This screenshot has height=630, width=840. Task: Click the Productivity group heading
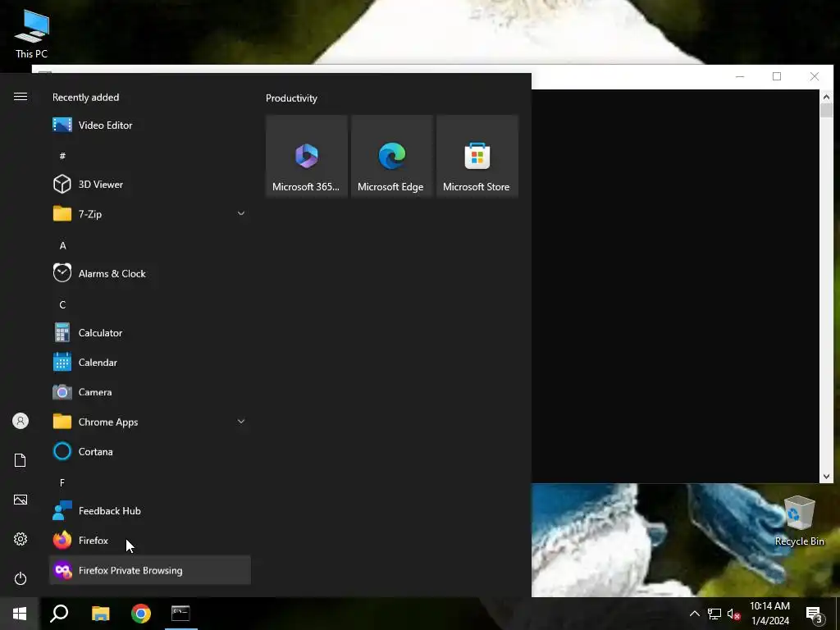point(291,98)
